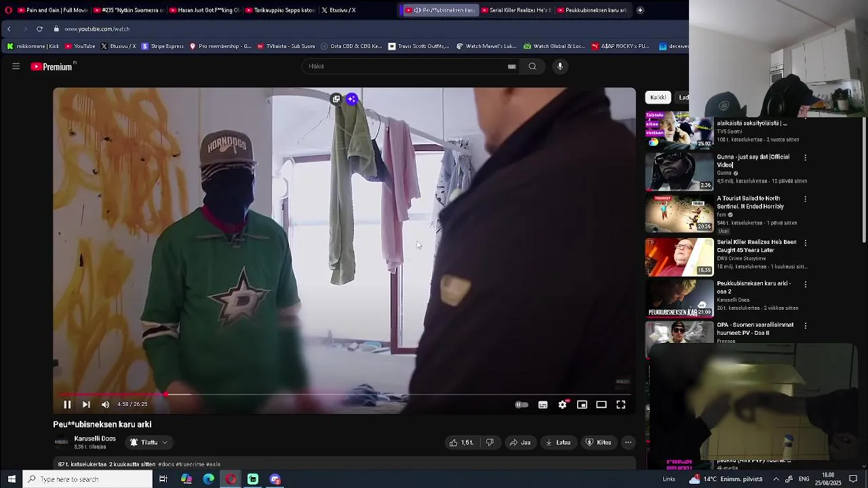Switch to miniplayer mode icon
The width and height of the screenshot is (868, 488).
(x=582, y=405)
